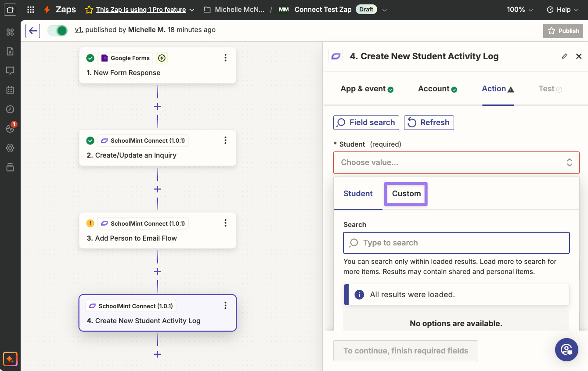The width and height of the screenshot is (588, 371).
Task: Open the Zapier home icon
Action: pos(10,9)
